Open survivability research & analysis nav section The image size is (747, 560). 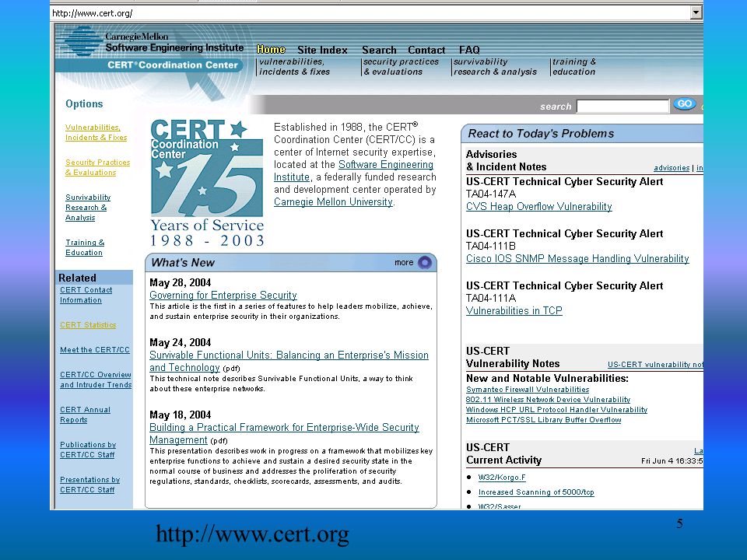coord(495,67)
